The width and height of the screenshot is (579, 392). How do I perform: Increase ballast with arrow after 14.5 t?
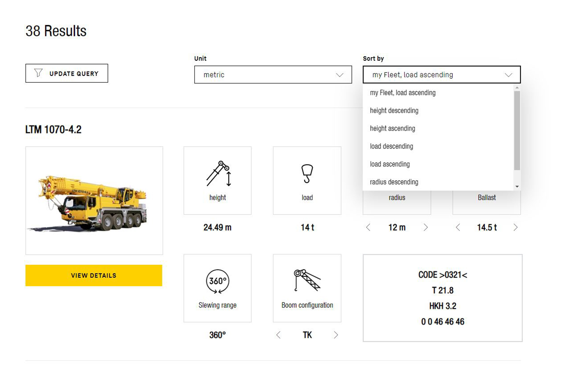click(515, 227)
